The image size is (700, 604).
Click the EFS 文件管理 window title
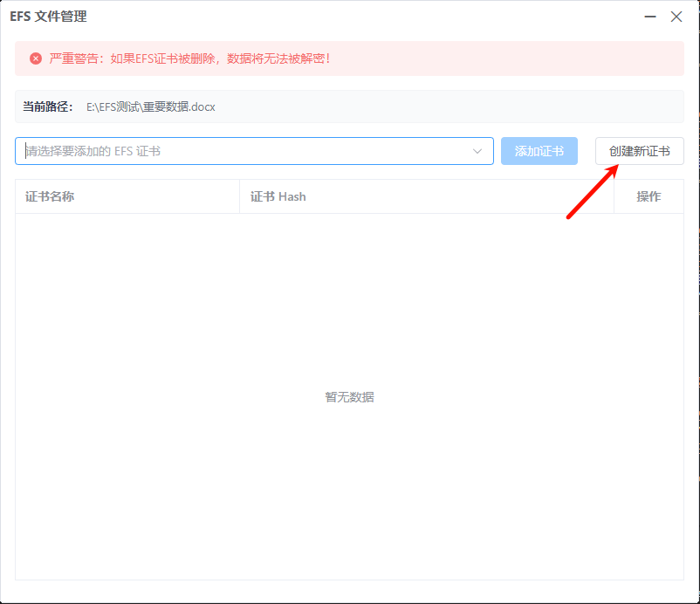[48, 17]
